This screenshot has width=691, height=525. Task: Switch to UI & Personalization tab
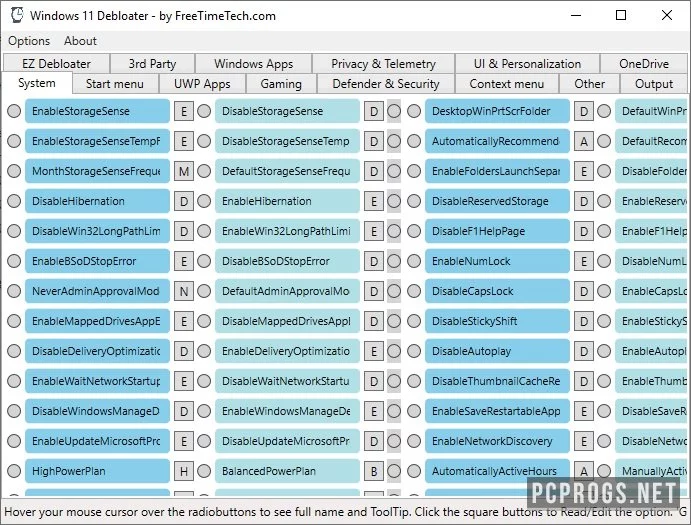coord(527,63)
